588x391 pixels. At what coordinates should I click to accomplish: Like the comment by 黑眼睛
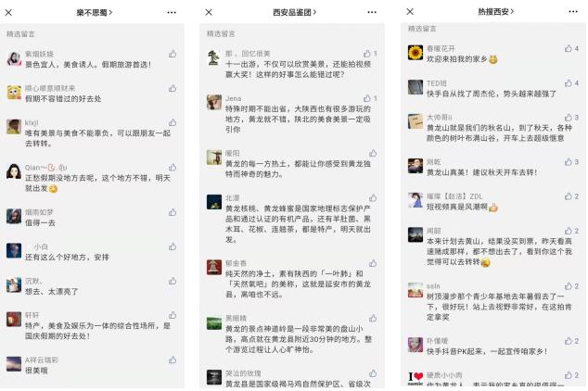tap(373, 319)
